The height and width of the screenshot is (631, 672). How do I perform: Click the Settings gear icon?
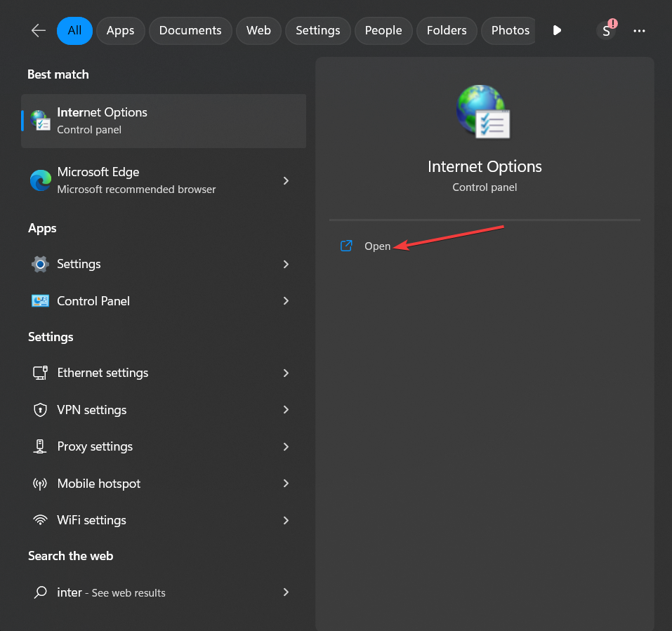tap(40, 264)
